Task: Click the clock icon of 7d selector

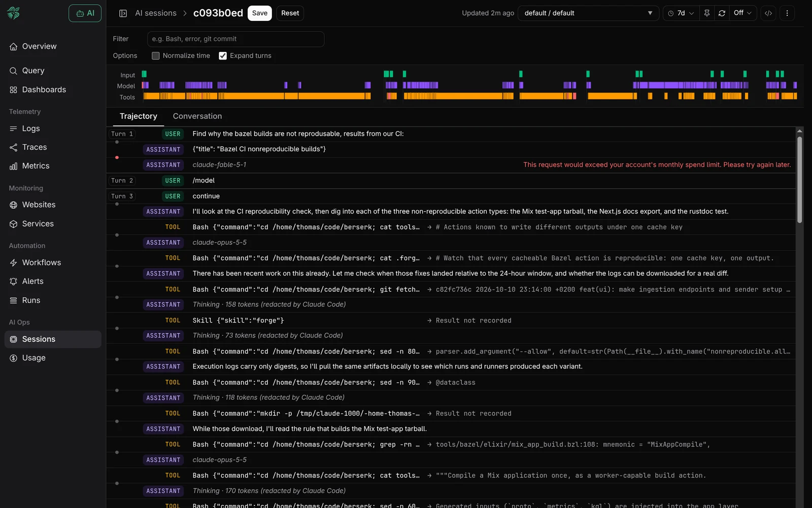Action: [x=671, y=13]
